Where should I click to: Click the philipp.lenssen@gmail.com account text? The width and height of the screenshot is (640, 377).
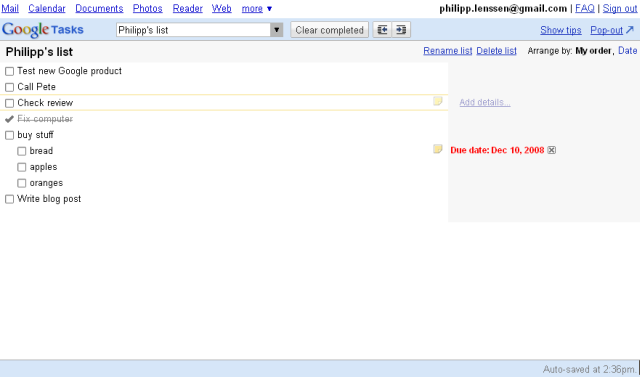pyautogui.click(x=503, y=9)
